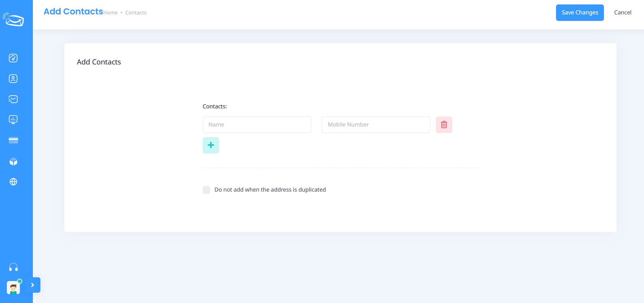Go to Contacts breadcrumb link
This screenshot has height=303, width=644.
pyautogui.click(x=136, y=13)
